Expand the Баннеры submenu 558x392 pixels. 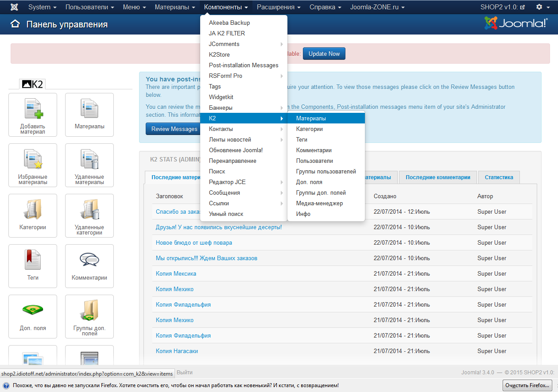244,108
